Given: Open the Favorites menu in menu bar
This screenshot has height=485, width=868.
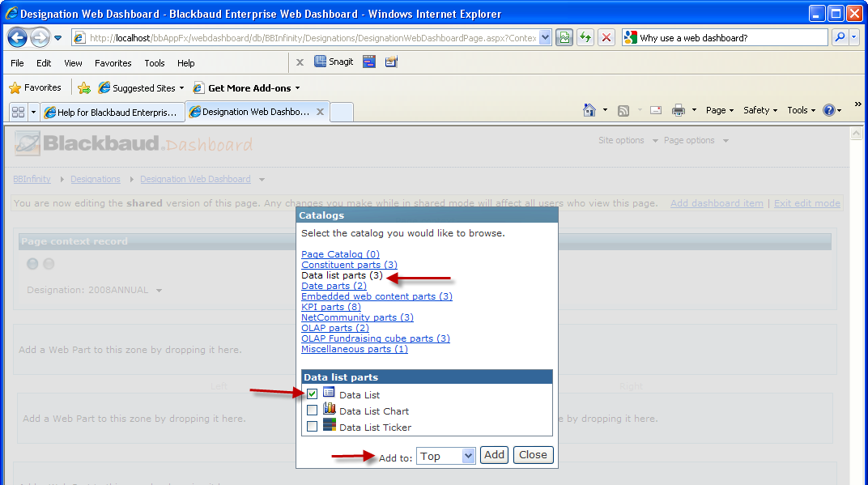Looking at the screenshot, I should [113, 63].
